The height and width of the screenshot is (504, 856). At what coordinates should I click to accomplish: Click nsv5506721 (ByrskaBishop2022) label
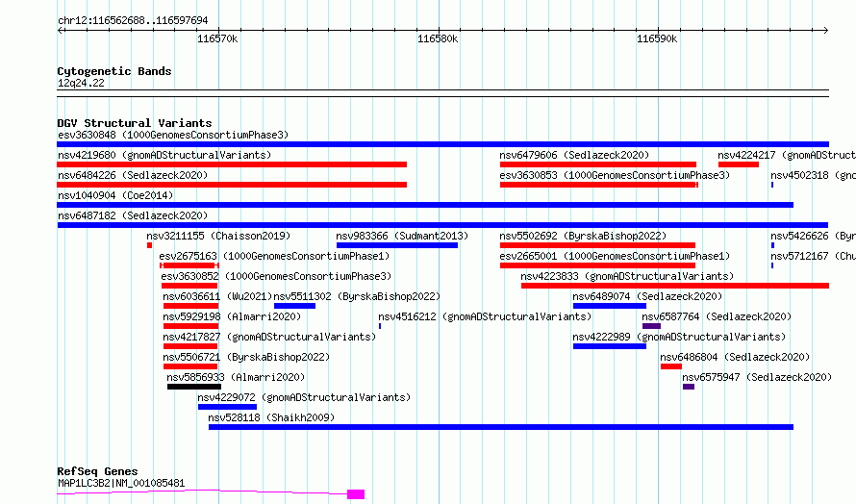[x=247, y=357]
